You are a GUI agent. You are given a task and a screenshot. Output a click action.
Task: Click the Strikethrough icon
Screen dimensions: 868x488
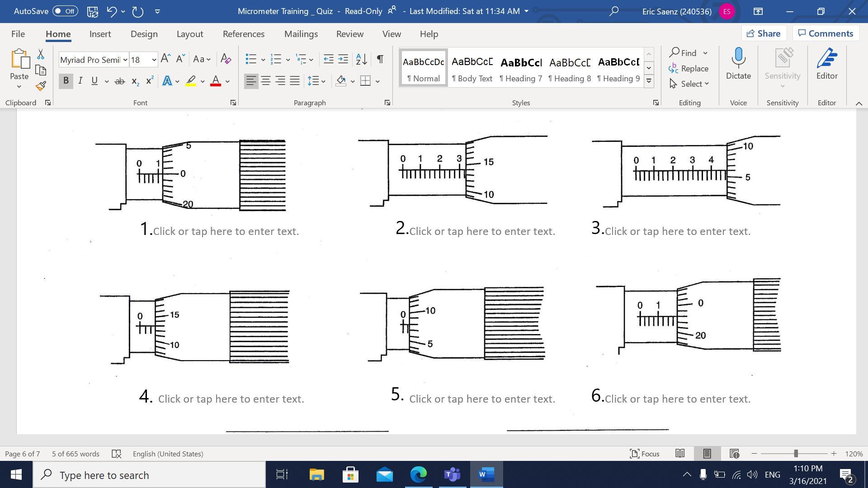119,81
